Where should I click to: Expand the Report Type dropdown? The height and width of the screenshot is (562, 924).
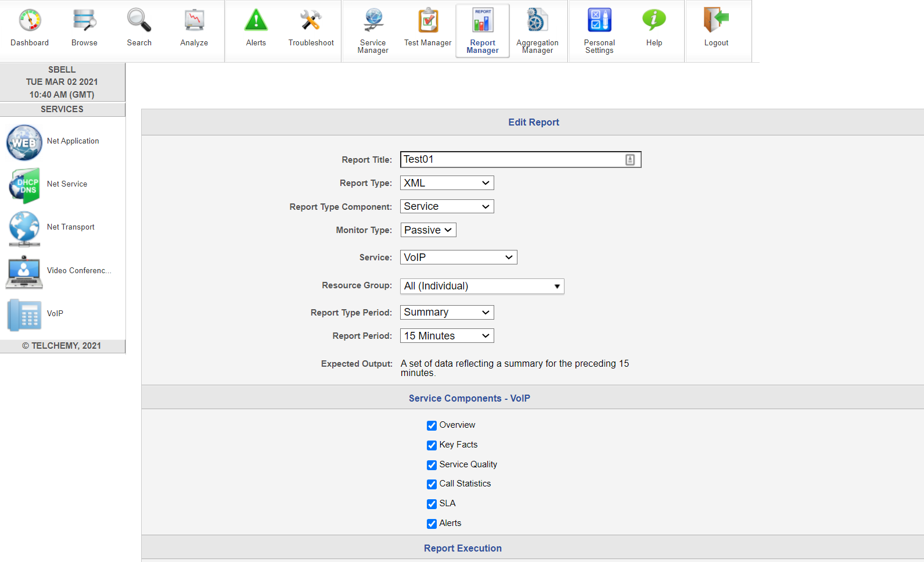[447, 183]
